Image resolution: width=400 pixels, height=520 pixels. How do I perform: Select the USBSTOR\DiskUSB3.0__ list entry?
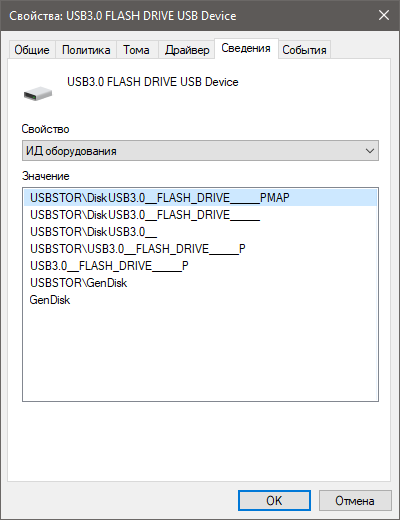(x=93, y=232)
